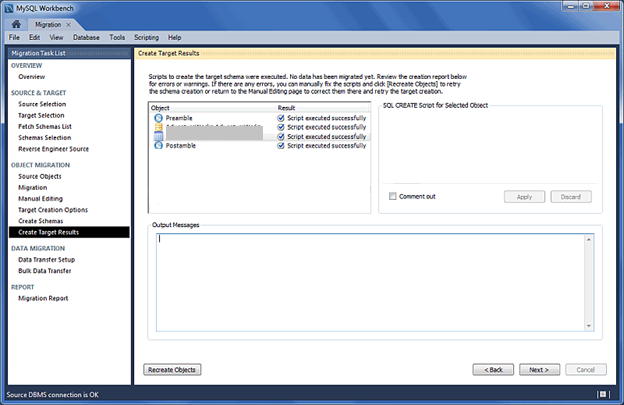Go to previous step with < Back

coord(493,369)
